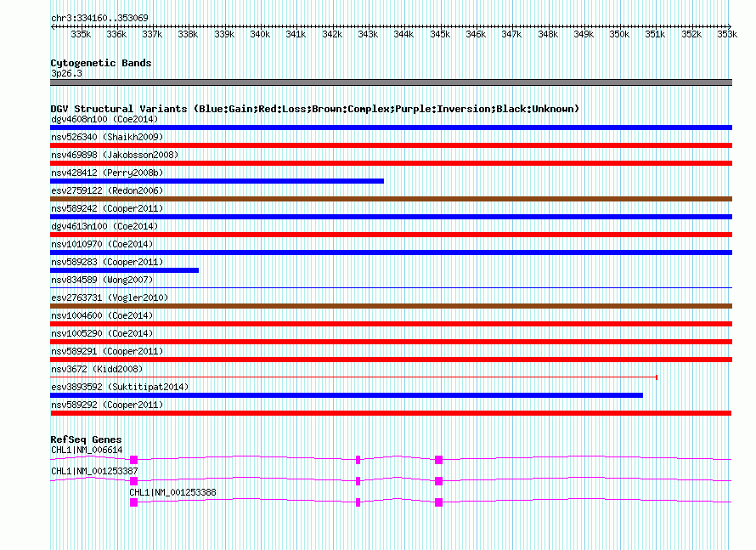Click the CHL1|NM_001253388 transcript label

click(172, 492)
